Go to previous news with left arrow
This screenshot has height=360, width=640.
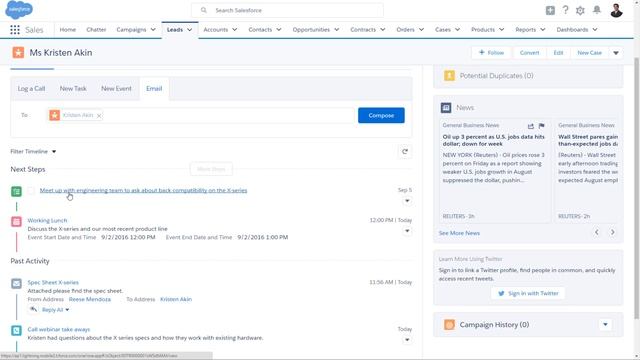click(x=597, y=232)
